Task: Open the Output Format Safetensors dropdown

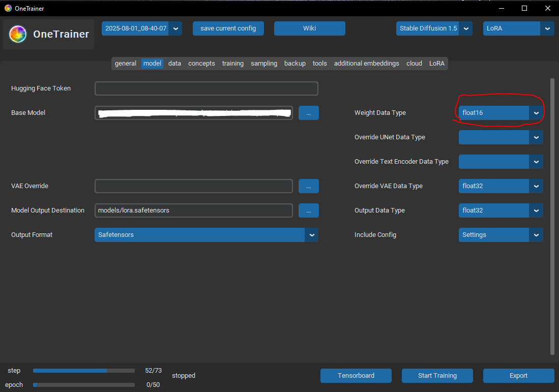Action: click(207, 235)
